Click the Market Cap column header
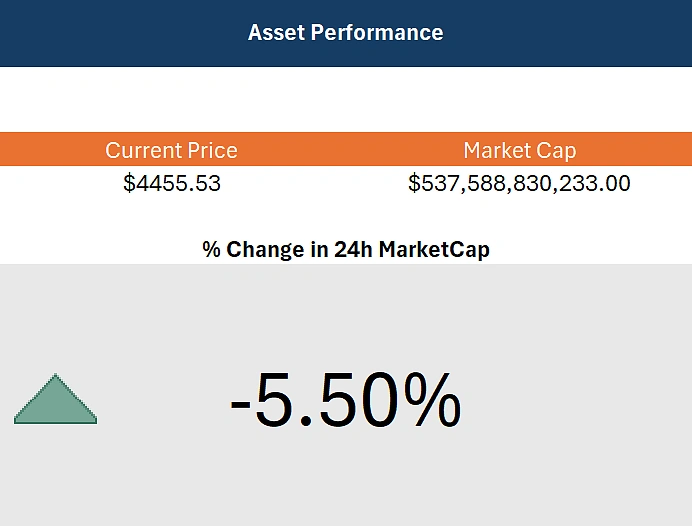 [519, 150]
